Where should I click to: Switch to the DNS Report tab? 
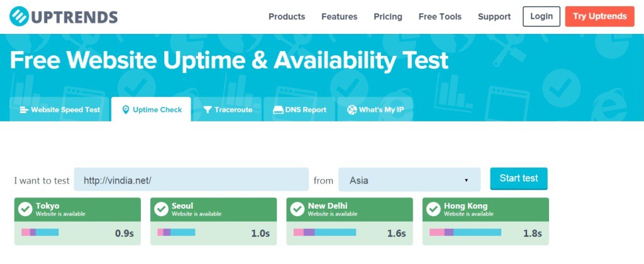pos(300,109)
